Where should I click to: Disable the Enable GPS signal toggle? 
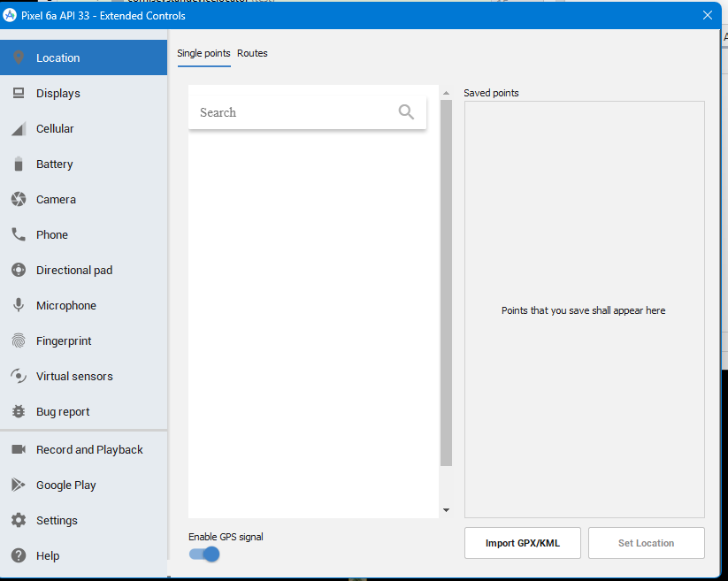click(204, 554)
